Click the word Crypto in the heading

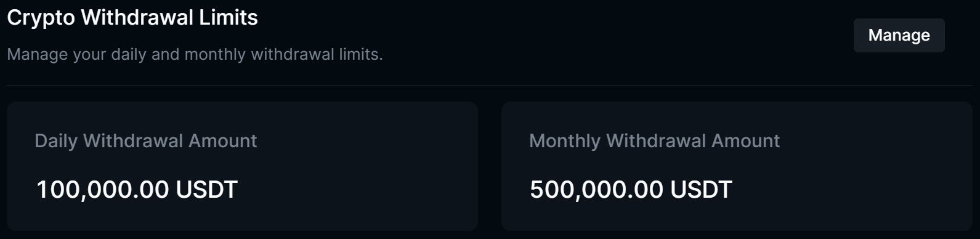click(x=41, y=18)
